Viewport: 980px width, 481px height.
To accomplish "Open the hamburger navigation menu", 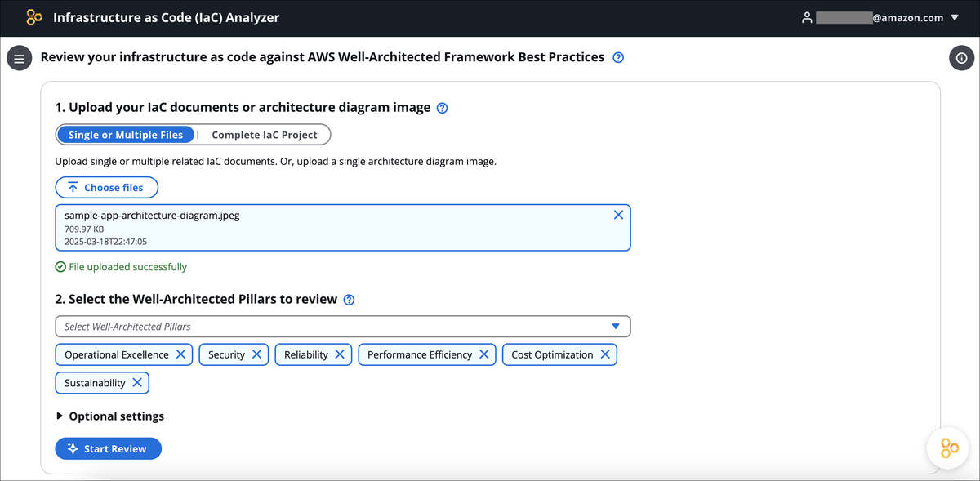I will coord(19,59).
